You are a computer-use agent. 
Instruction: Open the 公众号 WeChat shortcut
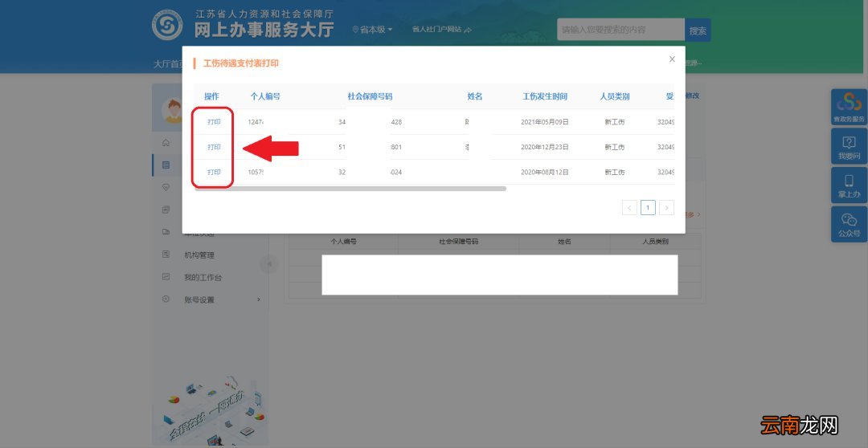(x=849, y=224)
